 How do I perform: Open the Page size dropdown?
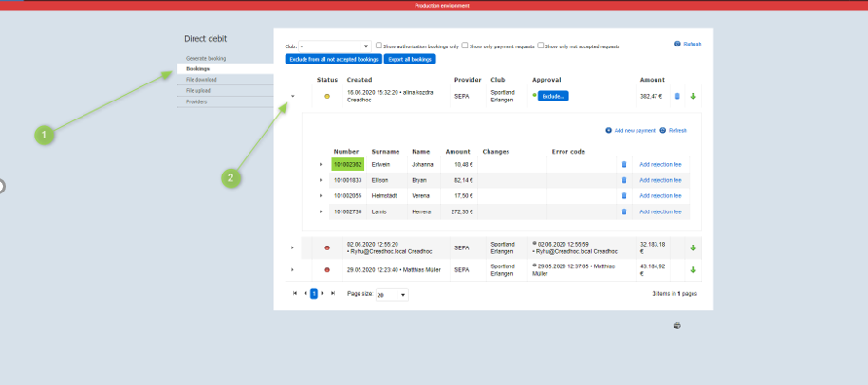click(403, 295)
